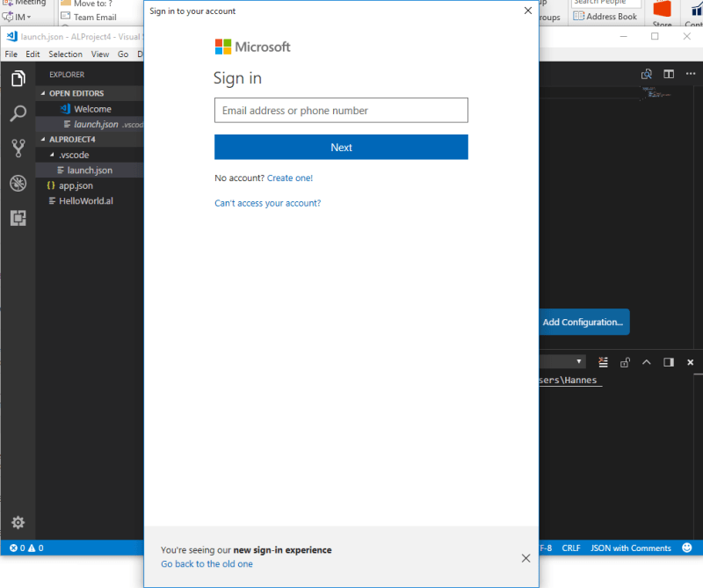Click the code minimap in editor
This screenshot has height=588, width=703.
pos(656,92)
